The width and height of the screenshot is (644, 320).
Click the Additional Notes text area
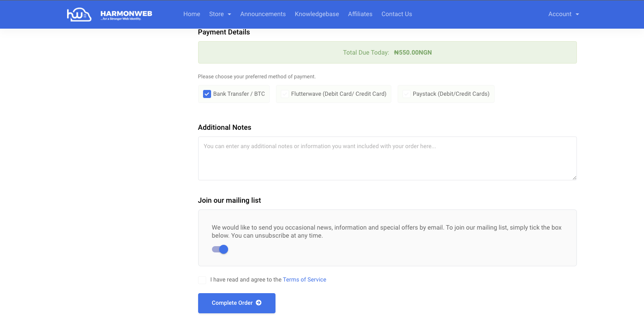tap(387, 158)
